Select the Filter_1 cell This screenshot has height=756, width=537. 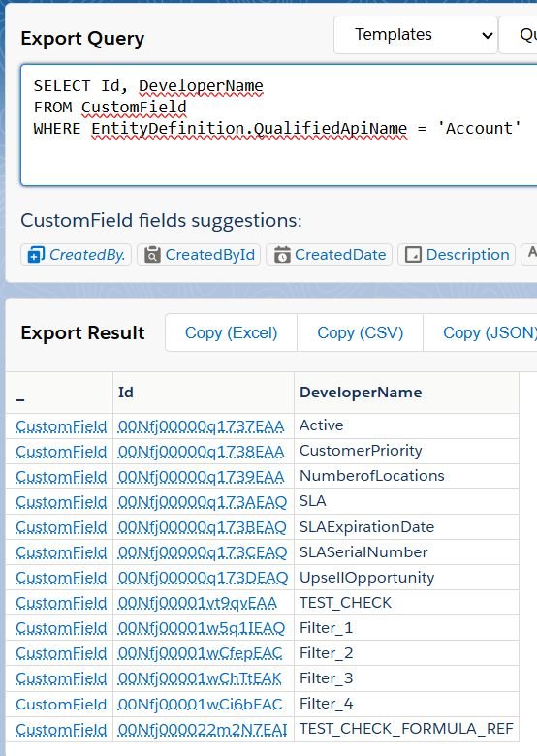(406, 627)
